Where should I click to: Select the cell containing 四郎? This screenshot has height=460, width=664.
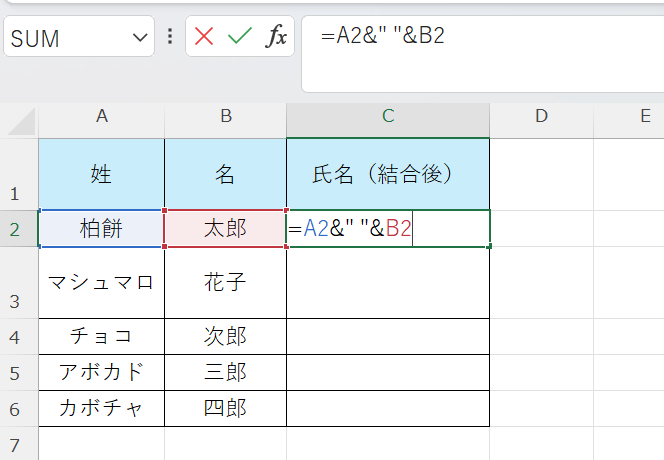[x=225, y=409]
